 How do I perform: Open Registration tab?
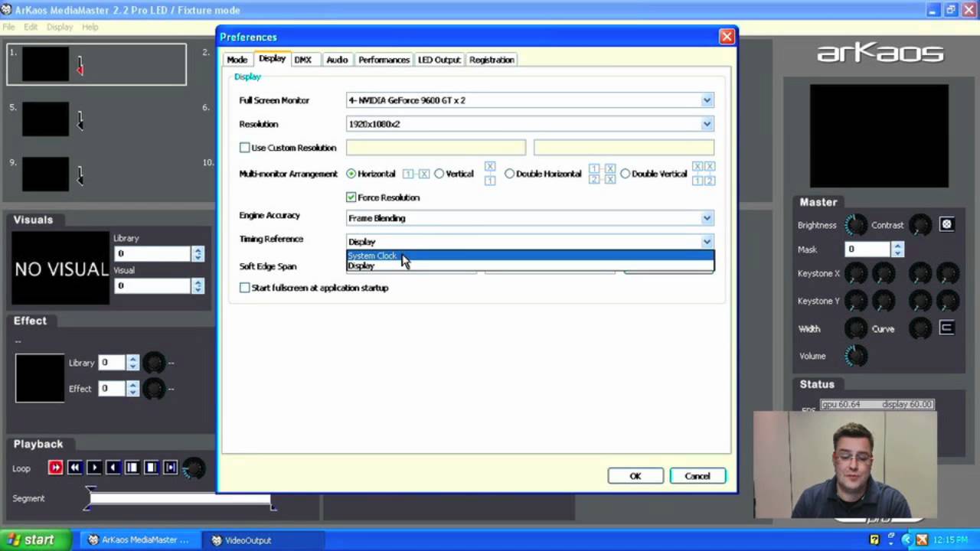pos(492,60)
